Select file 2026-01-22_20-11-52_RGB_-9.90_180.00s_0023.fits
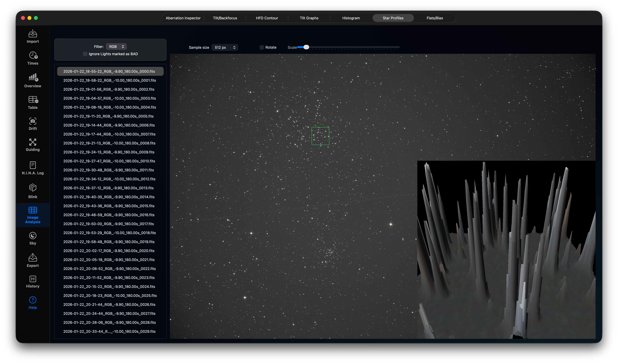The height and width of the screenshot is (364, 618). coord(110,278)
